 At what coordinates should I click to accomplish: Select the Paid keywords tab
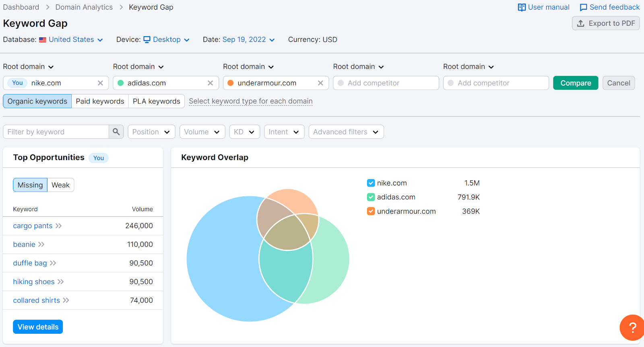tap(100, 101)
